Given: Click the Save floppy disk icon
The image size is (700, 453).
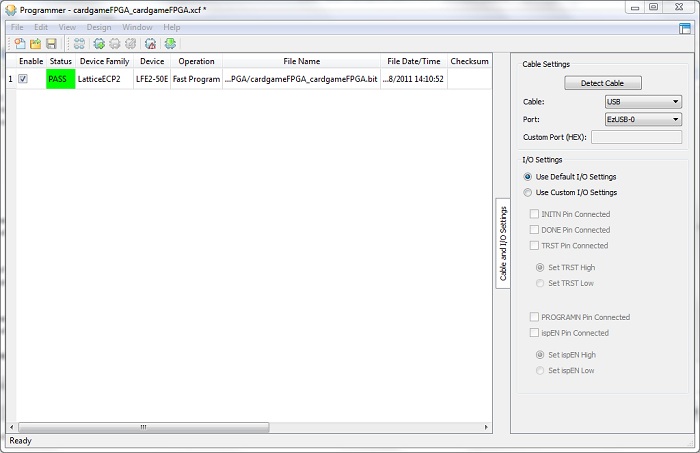Looking at the screenshot, I should [x=51, y=44].
